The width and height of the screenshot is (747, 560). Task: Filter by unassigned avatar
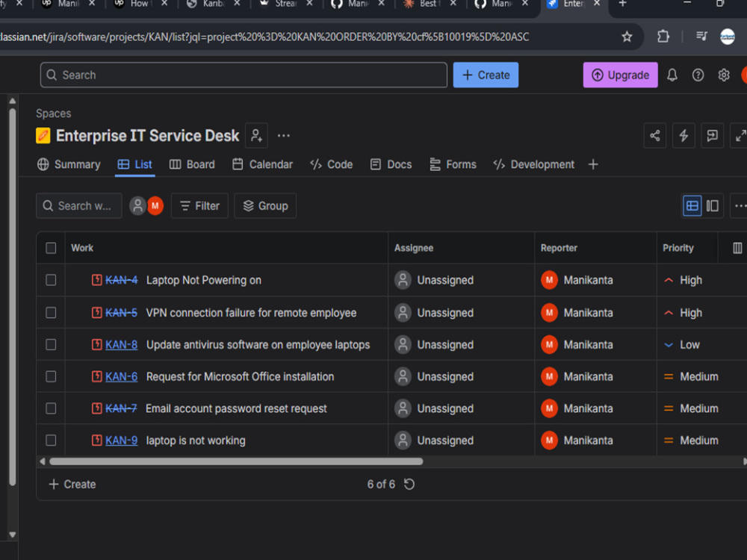click(137, 206)
